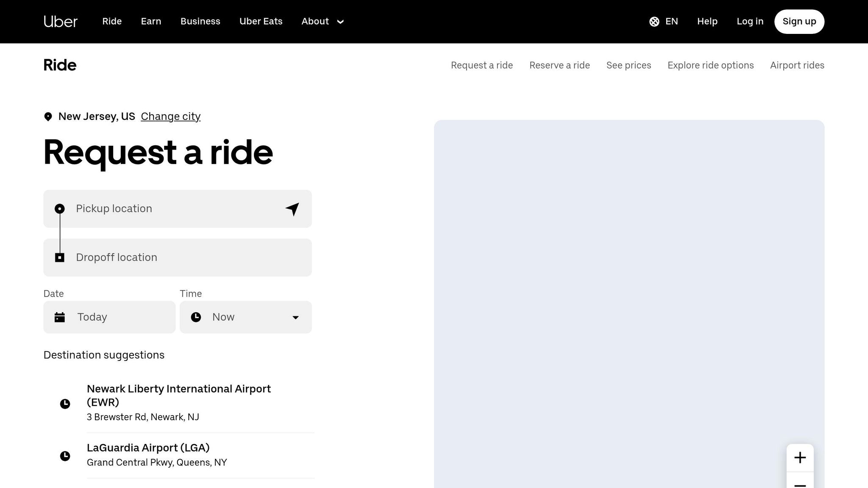Viewport: 868px width, 488px height.
Task: Open the Change city link
Action: [170, 116]
